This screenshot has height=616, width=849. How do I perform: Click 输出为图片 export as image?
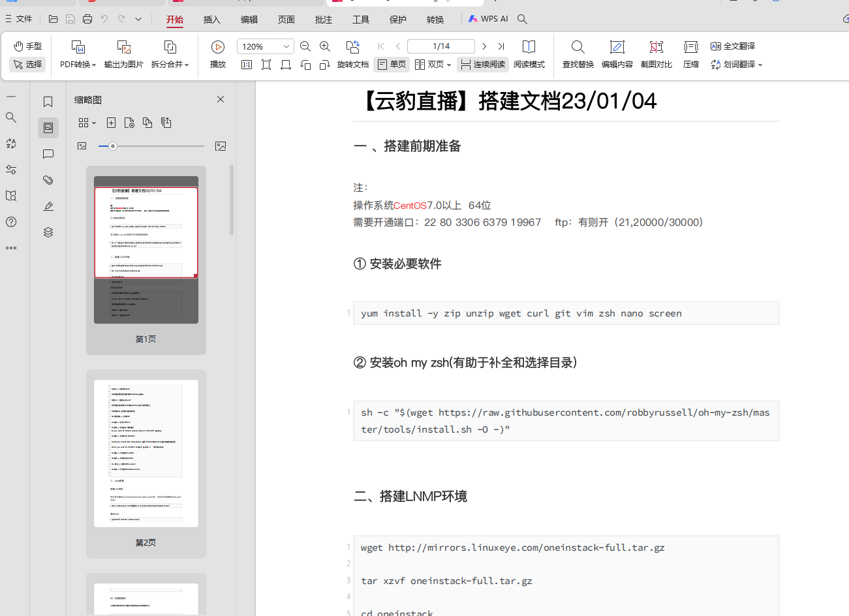[123, 54]
